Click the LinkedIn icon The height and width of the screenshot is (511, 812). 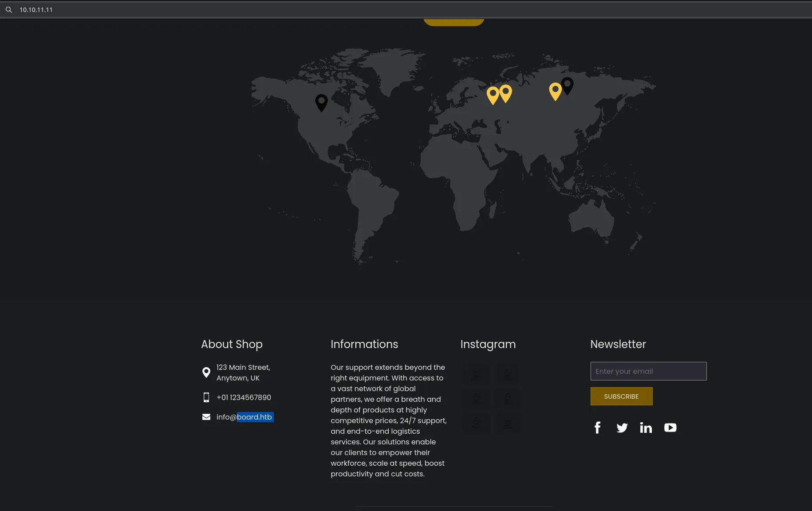646,428
